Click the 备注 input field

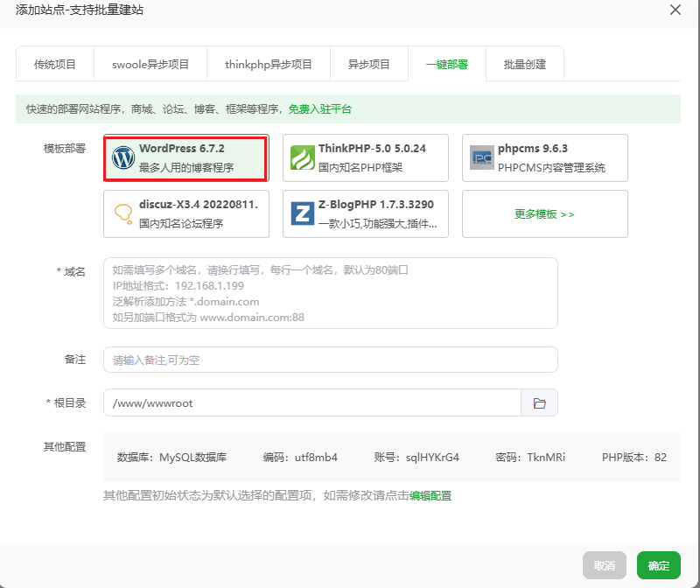(331, 360)
